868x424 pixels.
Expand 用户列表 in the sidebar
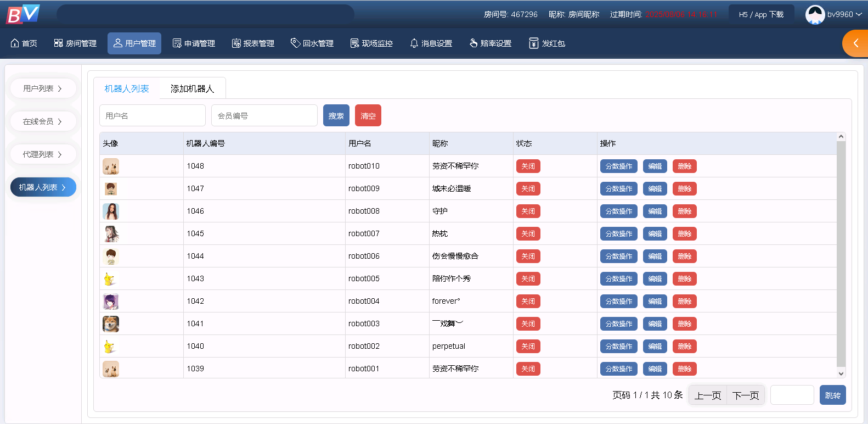coord(43,88)
